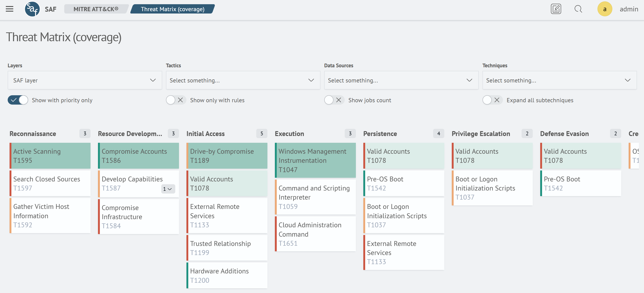Click the SAF logo icon
Viewport: 644px width, 293px height.
(x=32, y=9)
